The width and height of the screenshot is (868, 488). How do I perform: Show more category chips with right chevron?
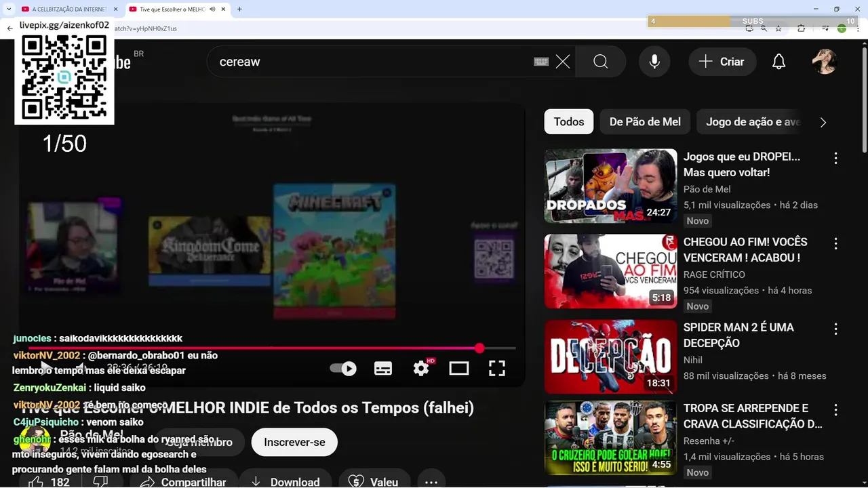click(823, 123)
